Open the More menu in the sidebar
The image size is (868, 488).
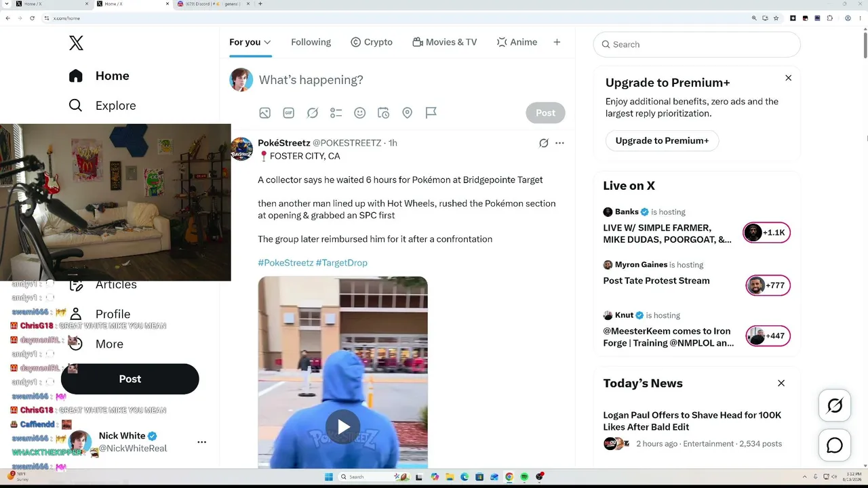(96, 344)
